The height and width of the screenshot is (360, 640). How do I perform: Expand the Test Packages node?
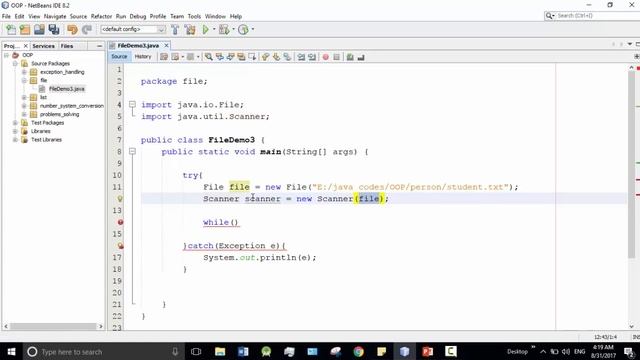(15, 123)
